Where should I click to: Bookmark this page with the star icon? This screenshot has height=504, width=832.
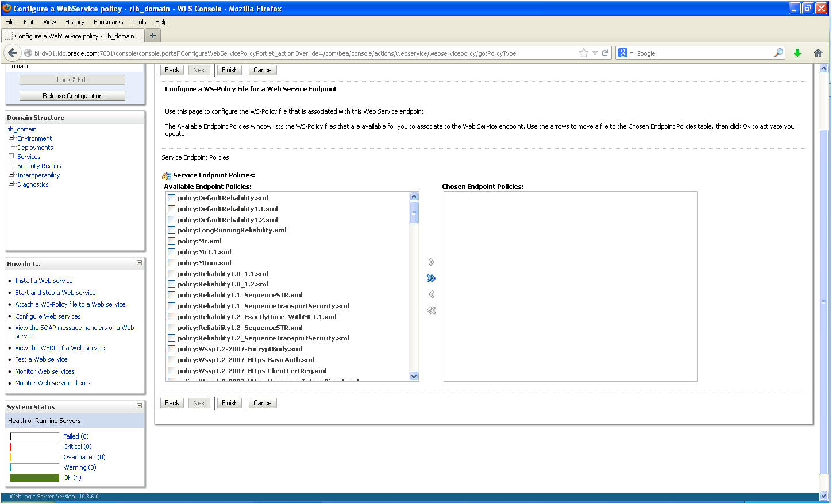point(584,53)
